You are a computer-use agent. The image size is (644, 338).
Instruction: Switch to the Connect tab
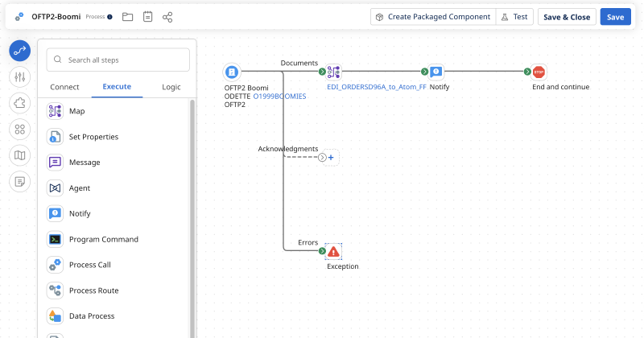64,87
